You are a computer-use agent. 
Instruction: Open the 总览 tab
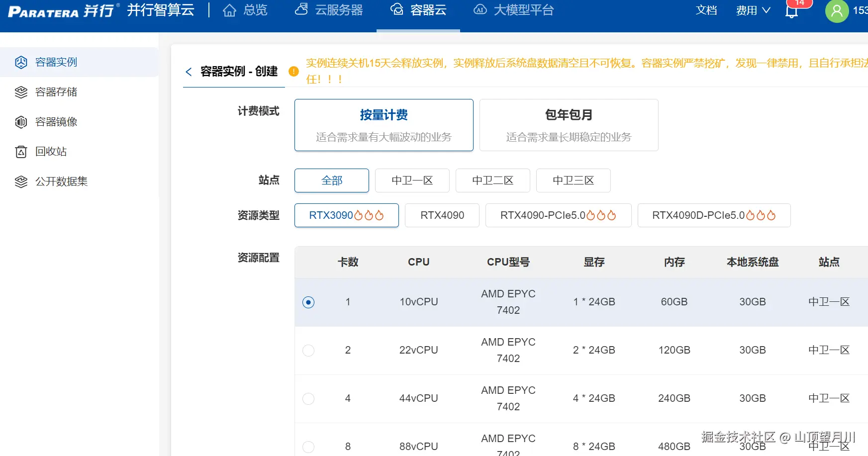coord(256,10)
